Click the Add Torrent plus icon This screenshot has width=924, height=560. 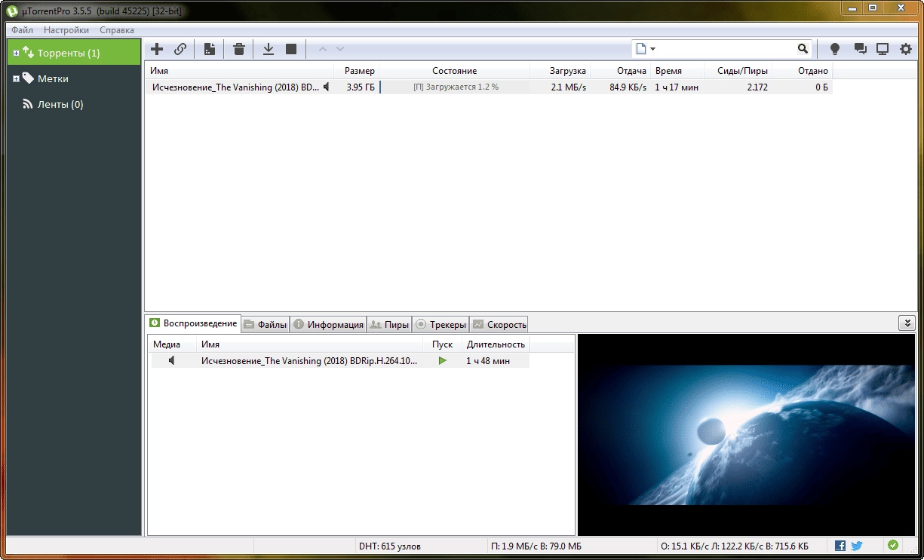157,49
